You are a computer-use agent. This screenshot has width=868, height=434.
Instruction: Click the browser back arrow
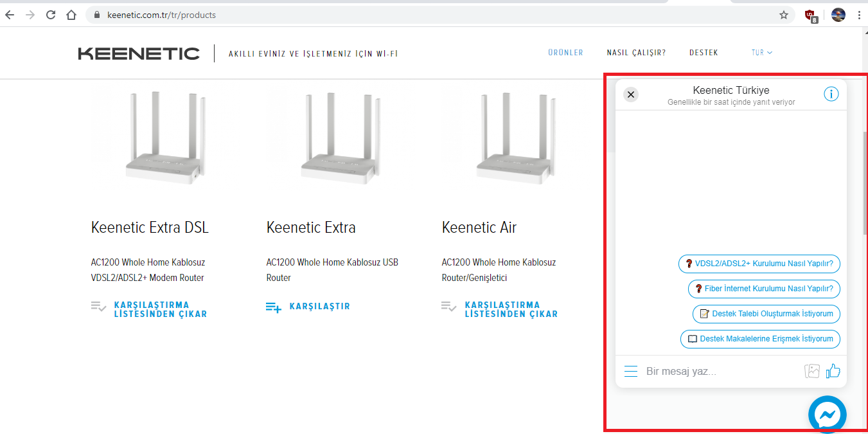pyautogui.click(x=10, y=15)
